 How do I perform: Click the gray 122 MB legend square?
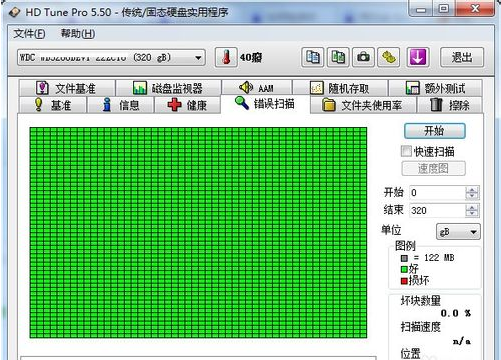coord(404,258)
